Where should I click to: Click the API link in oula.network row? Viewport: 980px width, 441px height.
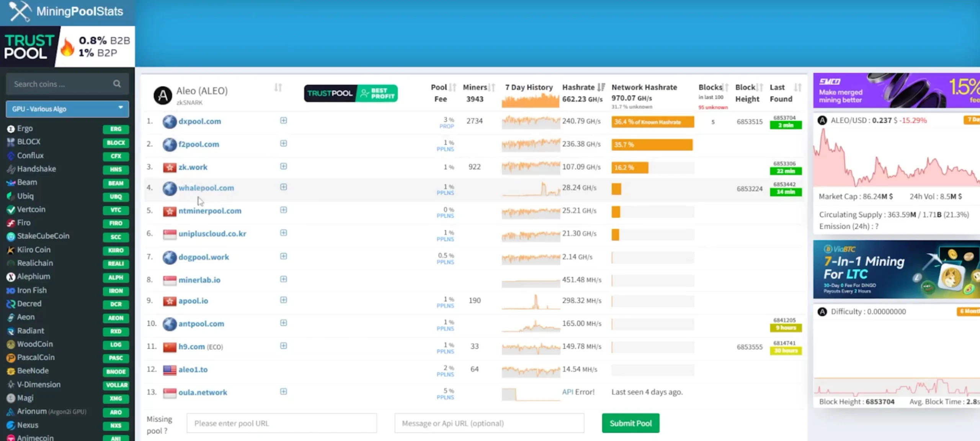pos(567,392)
